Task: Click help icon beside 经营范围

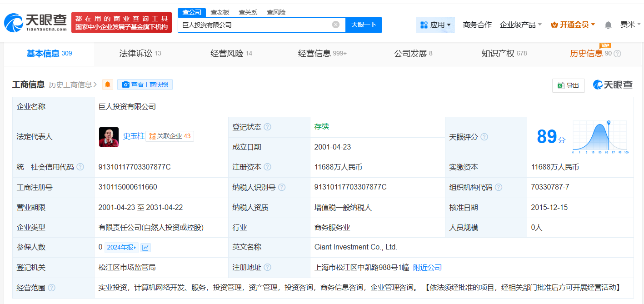Action: [x=52, y=287]
